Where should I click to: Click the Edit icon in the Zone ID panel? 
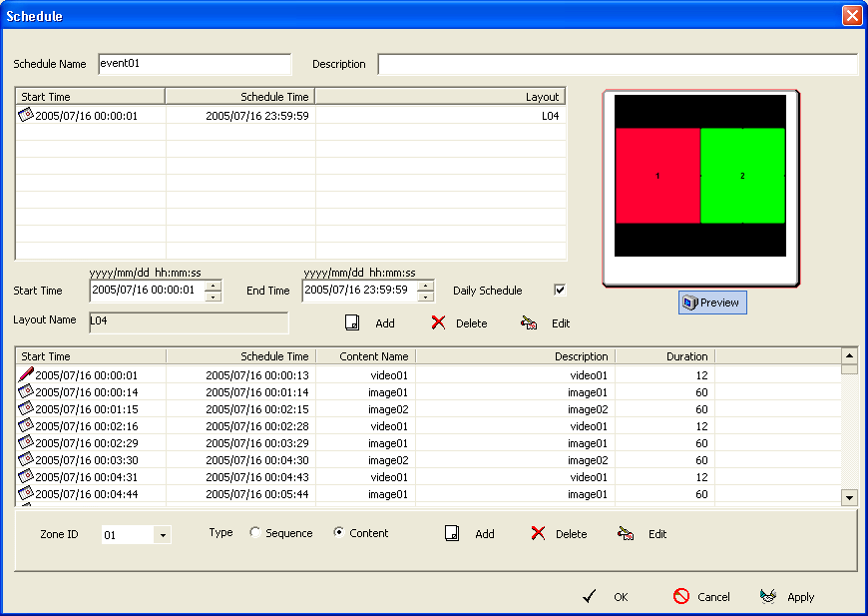[x=626, y=533]
